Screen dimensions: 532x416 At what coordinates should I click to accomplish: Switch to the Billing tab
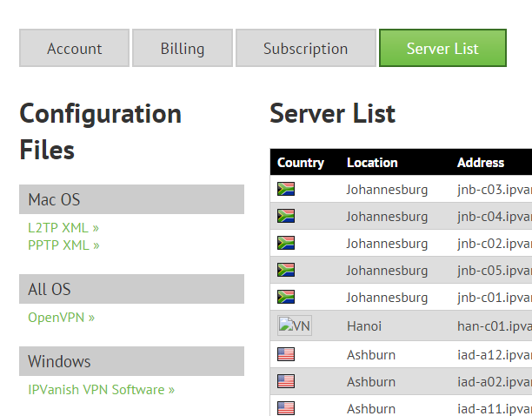click(183, 48)
